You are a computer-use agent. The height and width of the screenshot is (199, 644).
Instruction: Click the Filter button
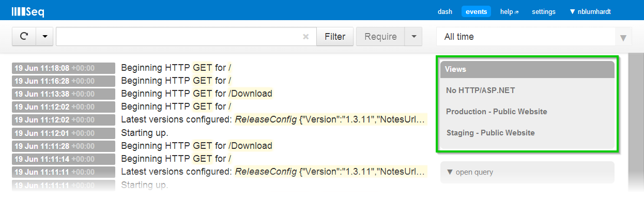335,37
